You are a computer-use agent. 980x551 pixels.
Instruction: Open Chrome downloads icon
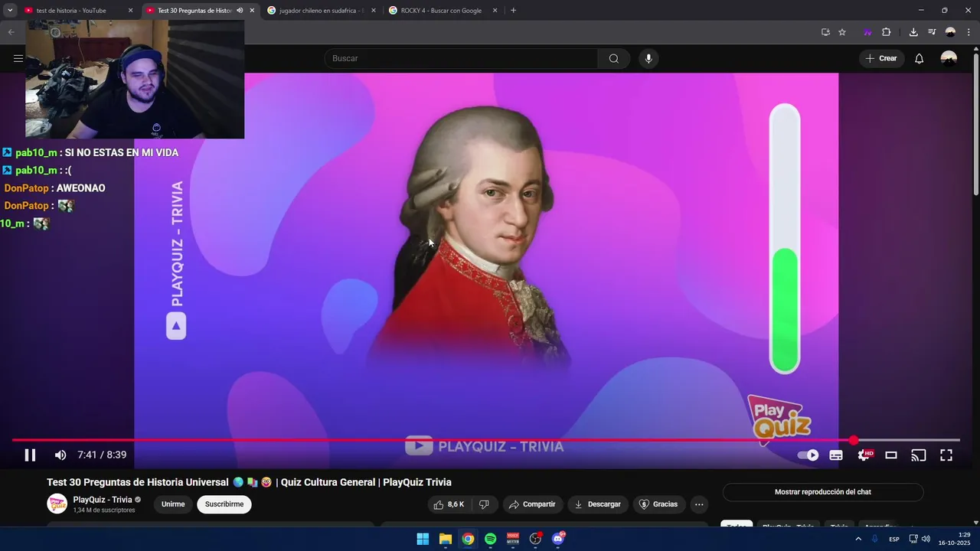(x=913, y=32)
